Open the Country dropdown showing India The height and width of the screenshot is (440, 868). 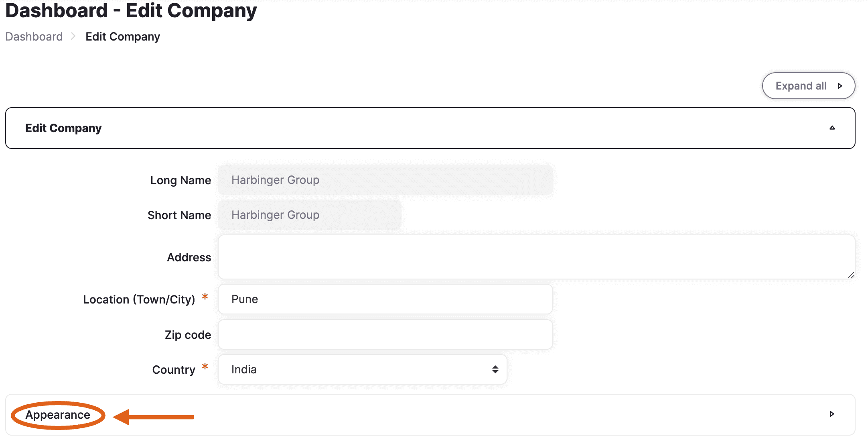point(363,369)
